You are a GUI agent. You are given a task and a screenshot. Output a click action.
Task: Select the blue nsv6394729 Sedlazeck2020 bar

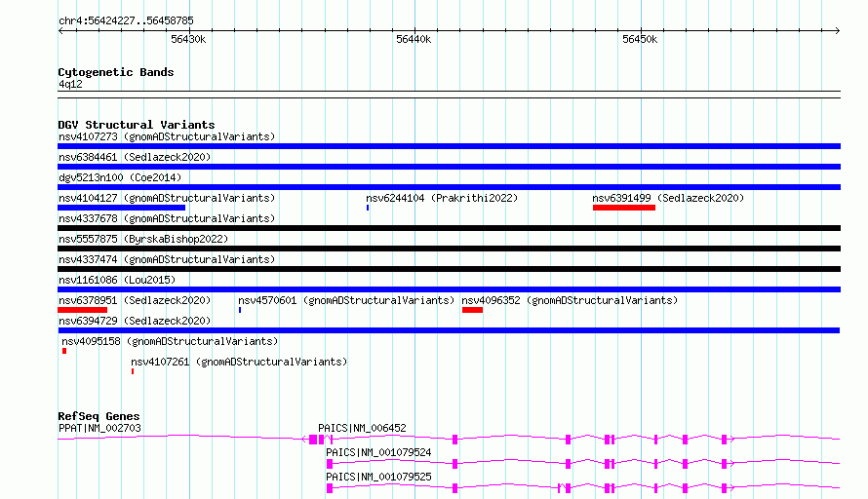tap(449, 330)
